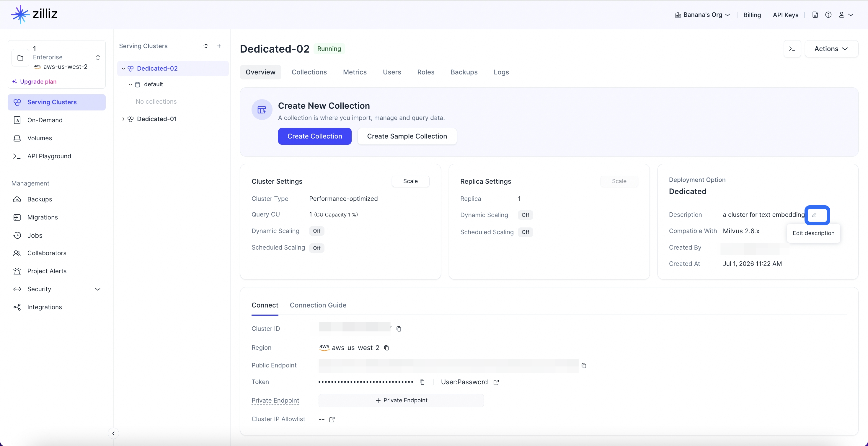The height and width of the screenshot is (446, 868).
Task: Switch project via Enterprise selector
Action: [57, 58]
